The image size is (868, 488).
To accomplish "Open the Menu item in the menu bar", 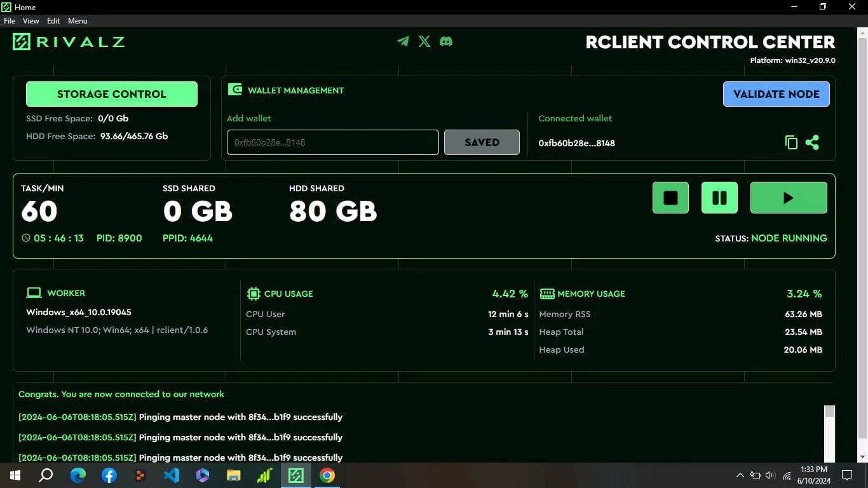I will click(x=78, y=21).
